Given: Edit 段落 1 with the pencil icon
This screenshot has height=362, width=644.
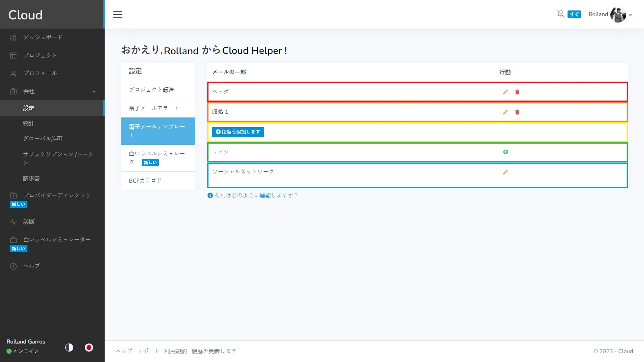Looking at the screenshot, I should [505, 112].
